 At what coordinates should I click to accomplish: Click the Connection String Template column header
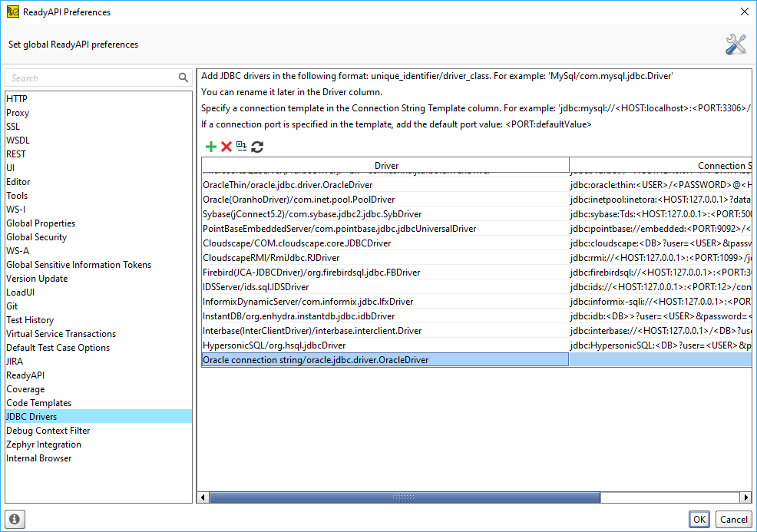[x=660, y=165]
